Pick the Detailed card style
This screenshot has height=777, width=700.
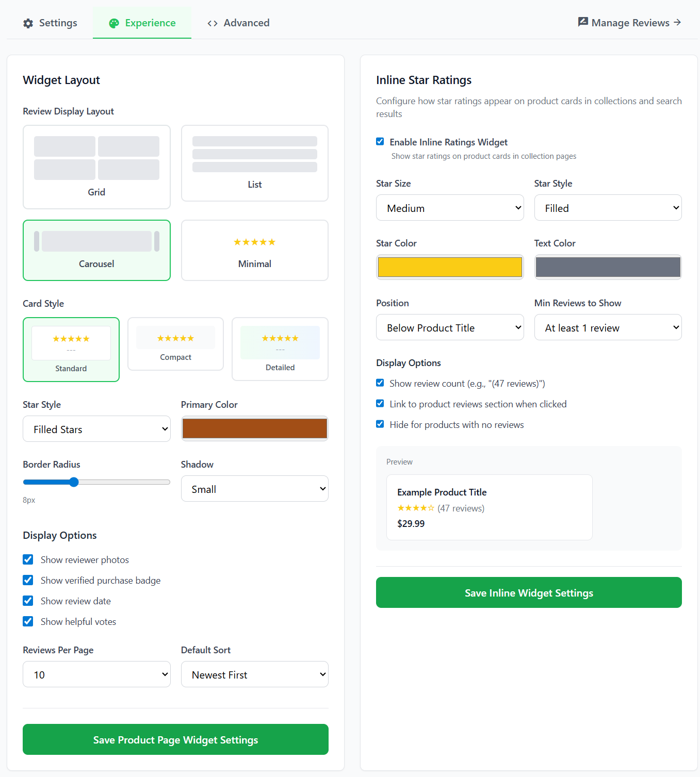pos(280,349)
